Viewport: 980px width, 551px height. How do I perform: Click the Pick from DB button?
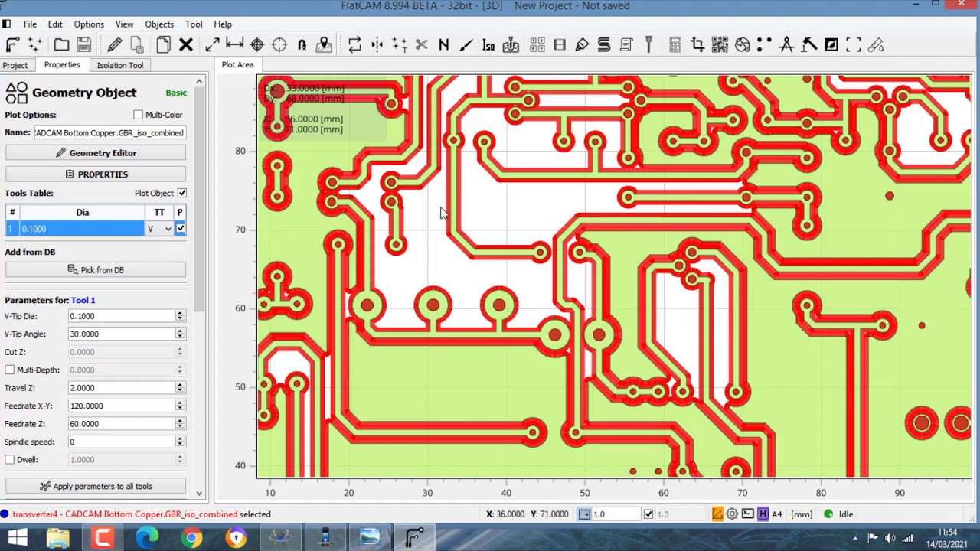(x=96, y=270)
